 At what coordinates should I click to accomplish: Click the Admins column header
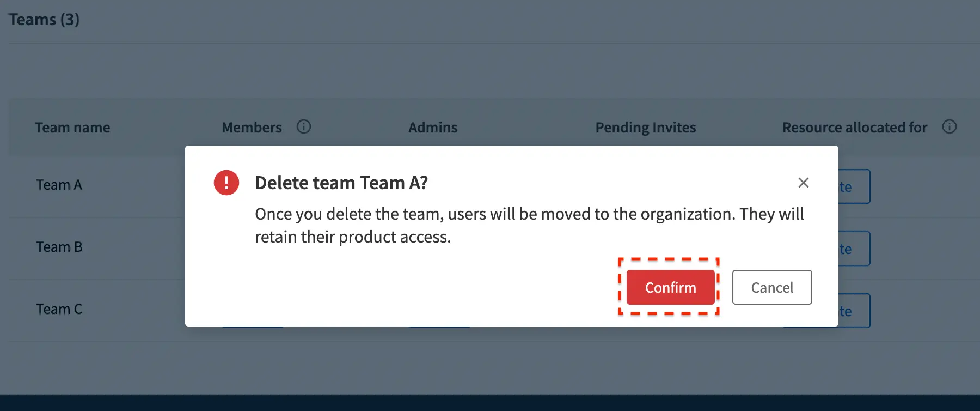point(433,128)
